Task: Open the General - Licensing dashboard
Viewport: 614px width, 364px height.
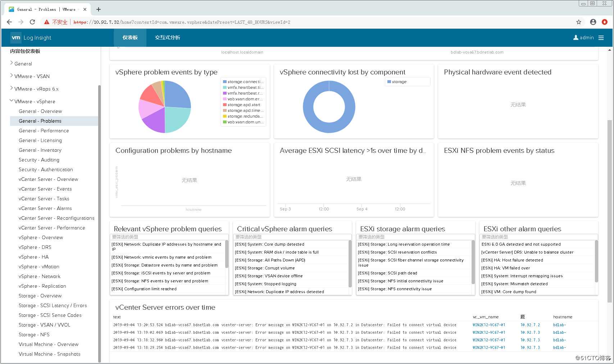Action: click(40, 140)
